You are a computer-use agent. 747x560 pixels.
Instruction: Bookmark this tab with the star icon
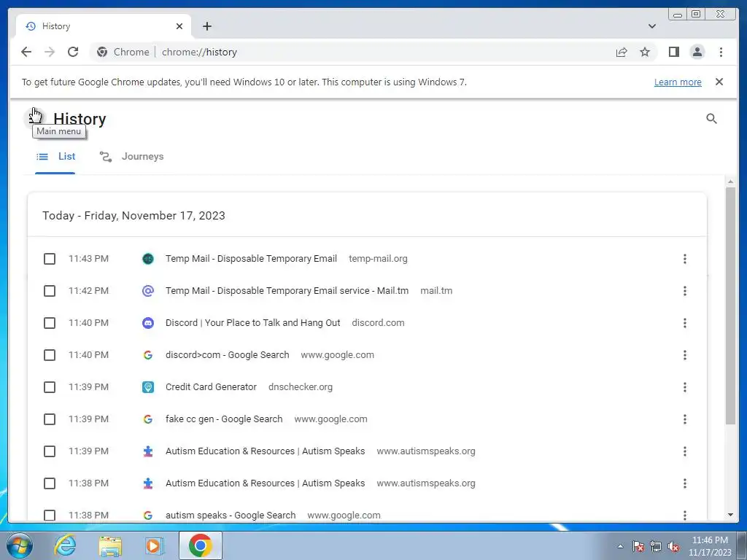pyautogui.click(x=645, y=52)
